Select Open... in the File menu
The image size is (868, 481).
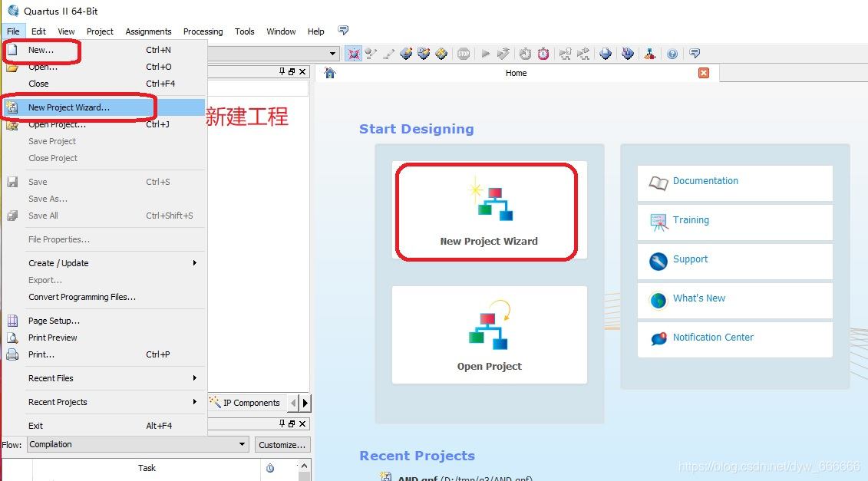click(104, 67)
